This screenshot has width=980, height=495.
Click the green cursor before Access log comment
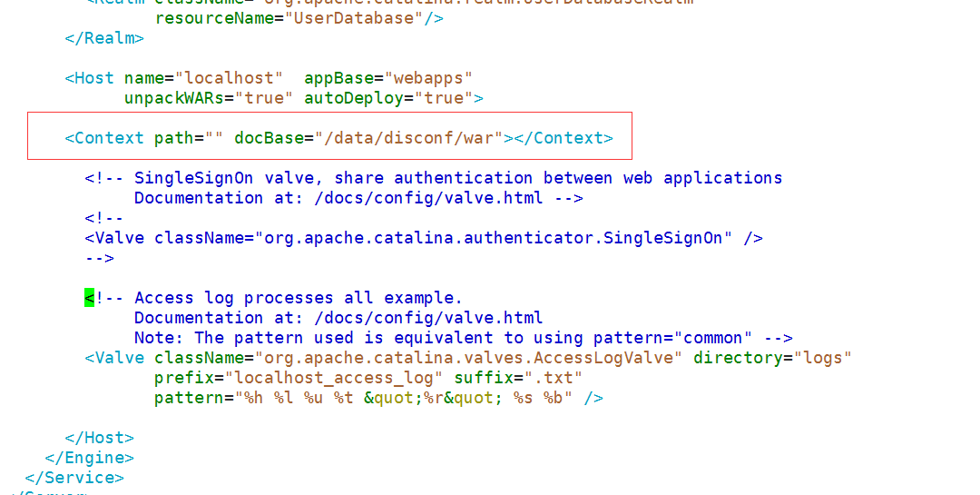click(x=89, y=298)
